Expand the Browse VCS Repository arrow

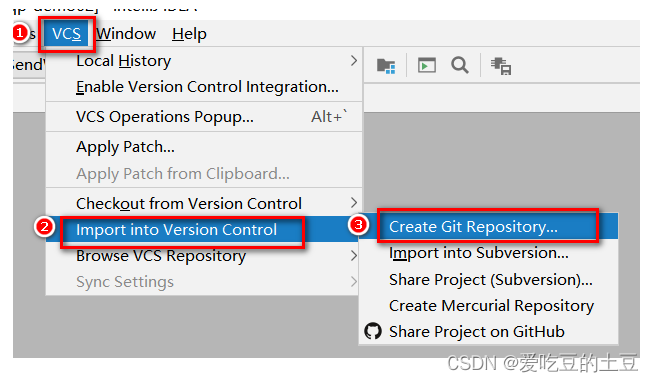click(x=354, y=256)
